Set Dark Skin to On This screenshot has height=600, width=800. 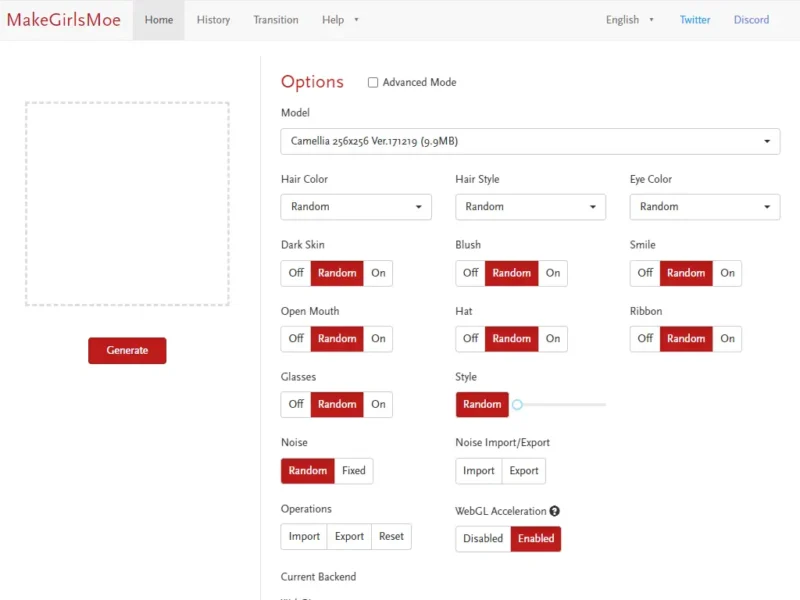point(378,273)
